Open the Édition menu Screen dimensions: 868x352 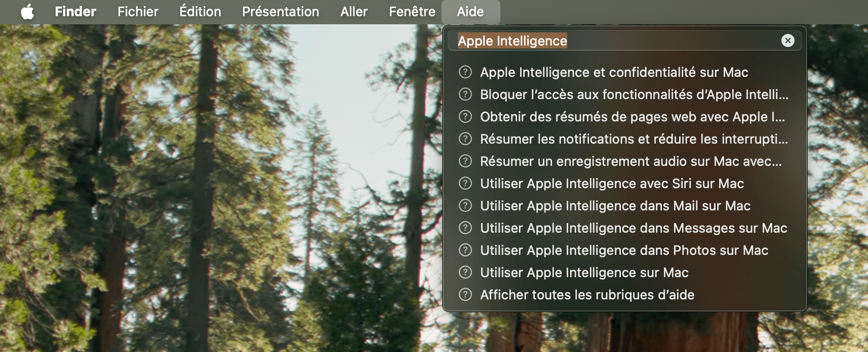[200, 12]
